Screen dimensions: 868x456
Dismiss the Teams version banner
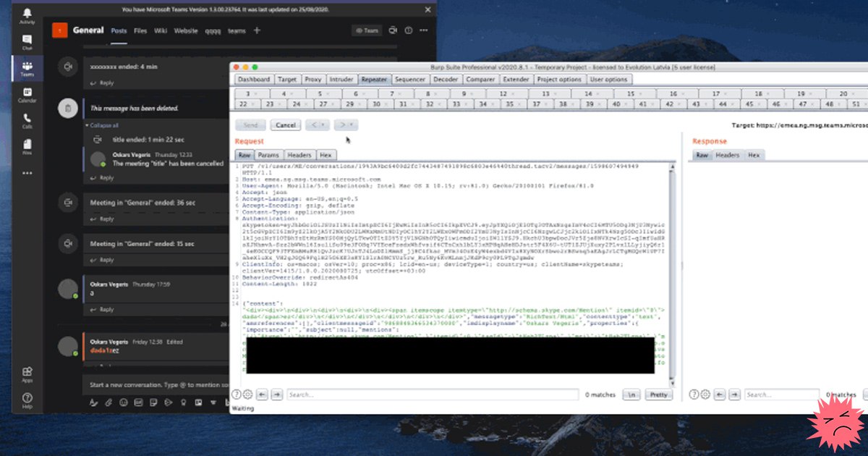[427, 10]
